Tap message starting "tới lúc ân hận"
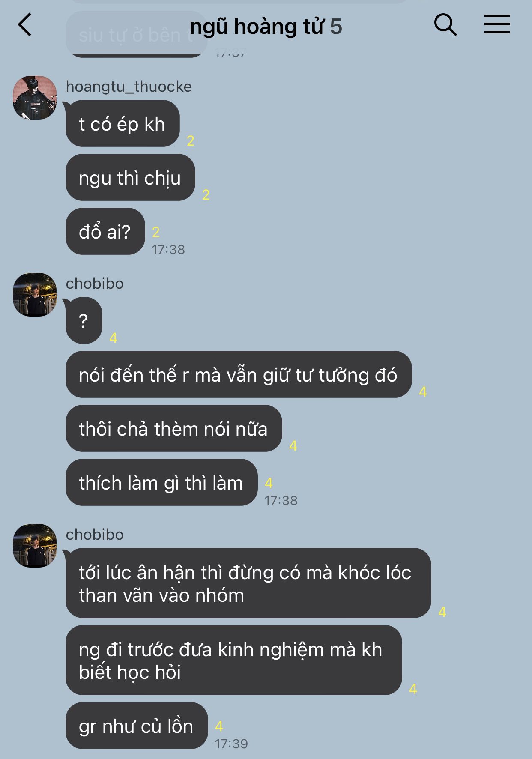532x759 pixels. pyautogui.click(x=248, y=583)
